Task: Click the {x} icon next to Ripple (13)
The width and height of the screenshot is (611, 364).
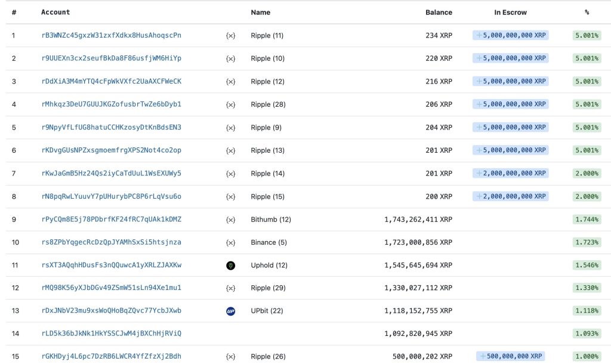Action: 231,150
